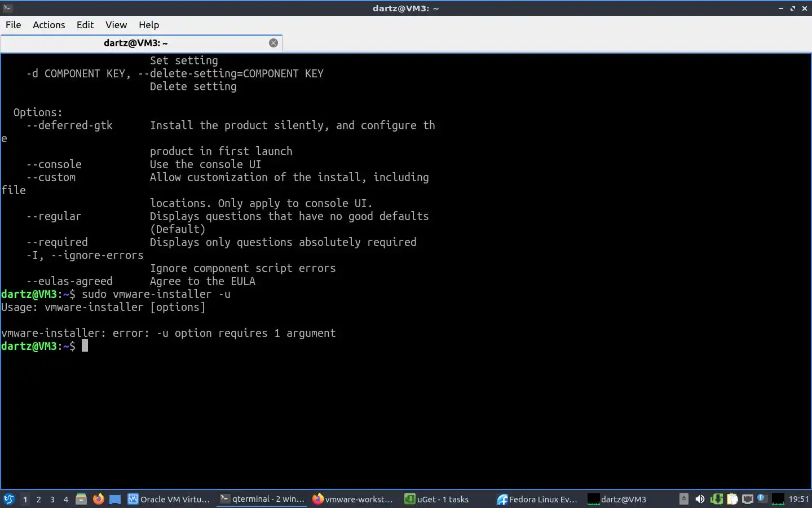Click the '--custom' option text
812x508 pixels.
click(x=51, y=177)
